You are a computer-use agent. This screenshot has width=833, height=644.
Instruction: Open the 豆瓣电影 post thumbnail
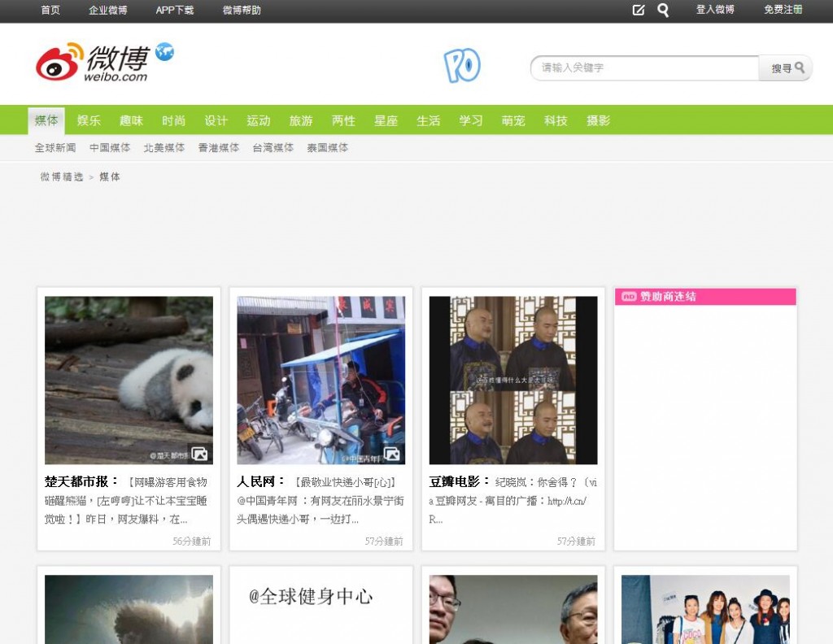click(513, 380)
